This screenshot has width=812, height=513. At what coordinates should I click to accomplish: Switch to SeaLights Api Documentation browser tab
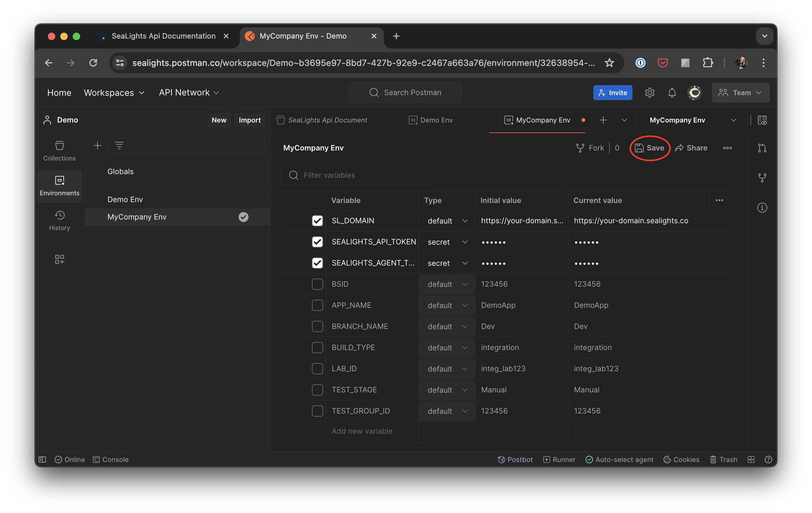coord(163,36)
